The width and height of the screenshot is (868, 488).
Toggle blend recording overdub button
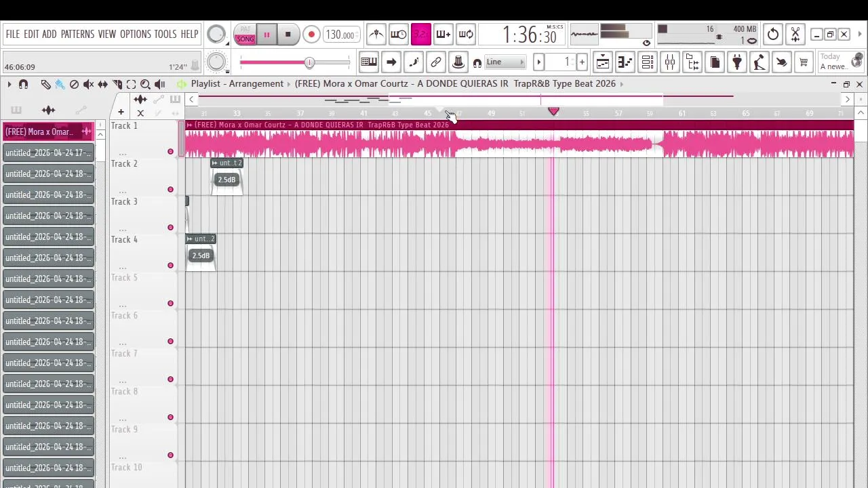(x=443, y=34)
